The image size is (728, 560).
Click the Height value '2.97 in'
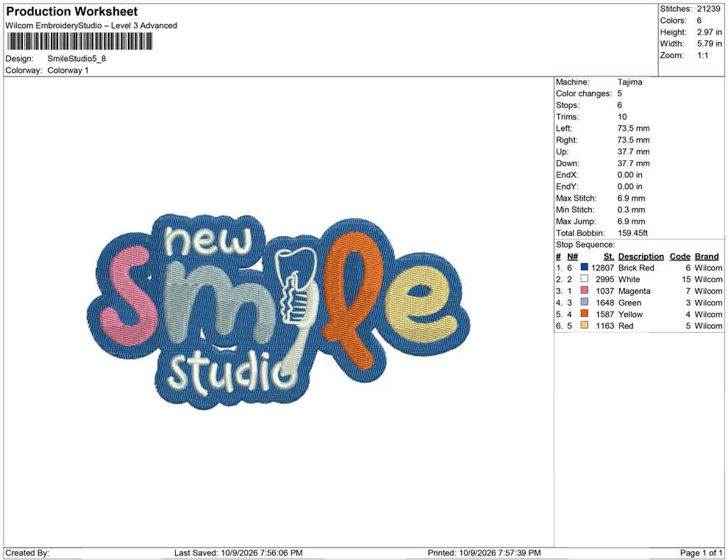tap(709, 32)
